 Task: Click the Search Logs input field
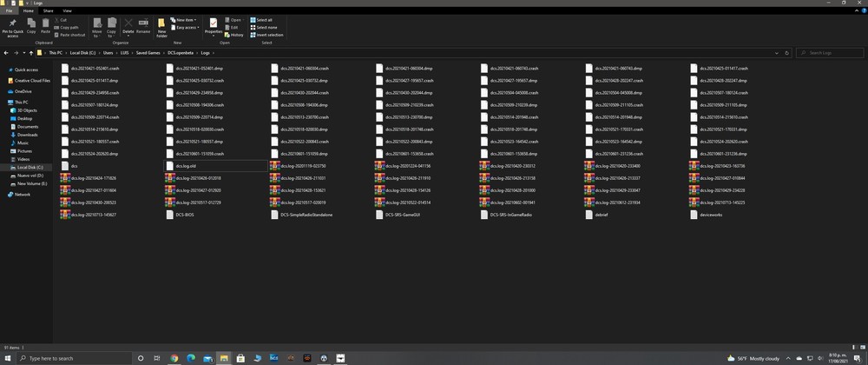(x=830, y=53)
